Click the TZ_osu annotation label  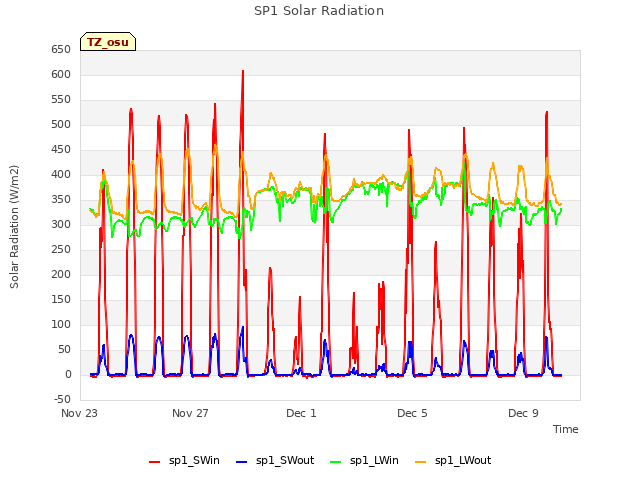click(108, 42)
